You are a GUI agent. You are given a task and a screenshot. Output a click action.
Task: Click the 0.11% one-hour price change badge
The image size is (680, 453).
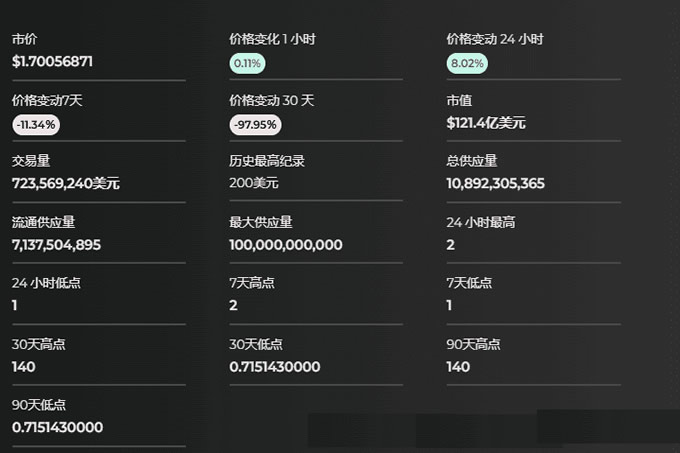pos(246,63)
